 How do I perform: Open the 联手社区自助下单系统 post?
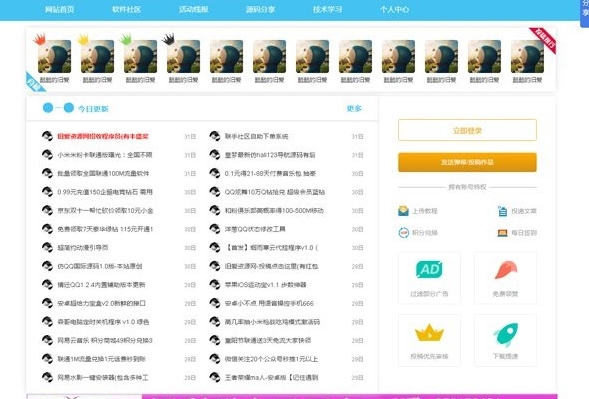[x=257, y=136]
